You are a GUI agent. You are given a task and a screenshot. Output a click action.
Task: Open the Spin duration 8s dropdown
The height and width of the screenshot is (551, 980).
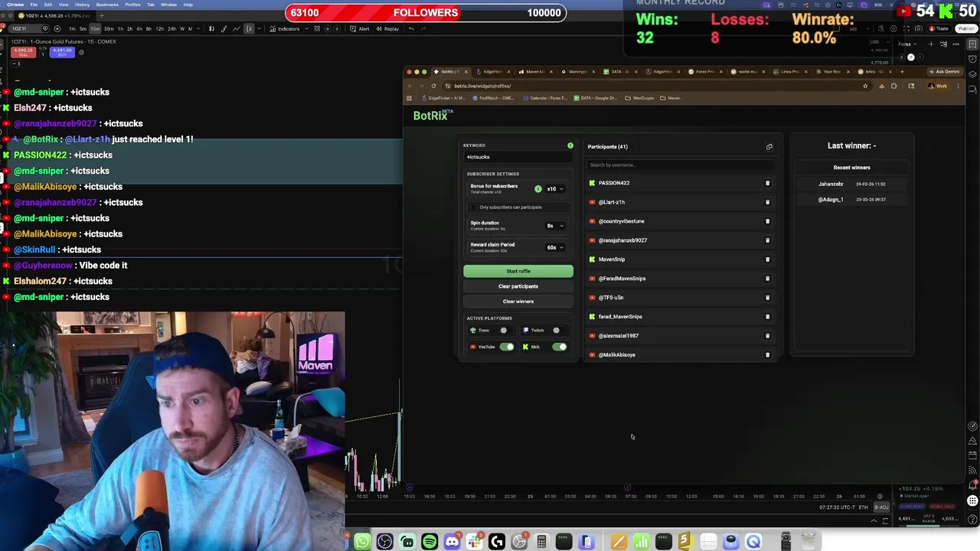[x=555, y=226]
